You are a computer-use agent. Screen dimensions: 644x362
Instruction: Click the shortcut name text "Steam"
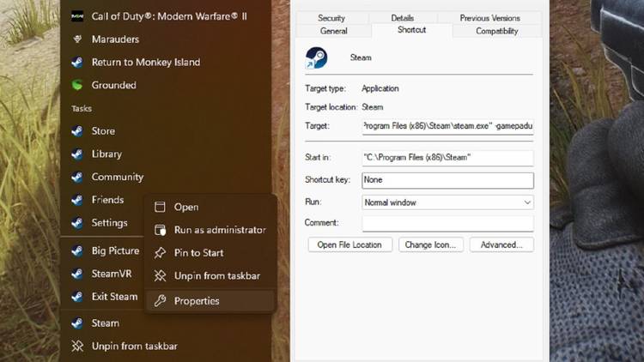coord(361,57)
